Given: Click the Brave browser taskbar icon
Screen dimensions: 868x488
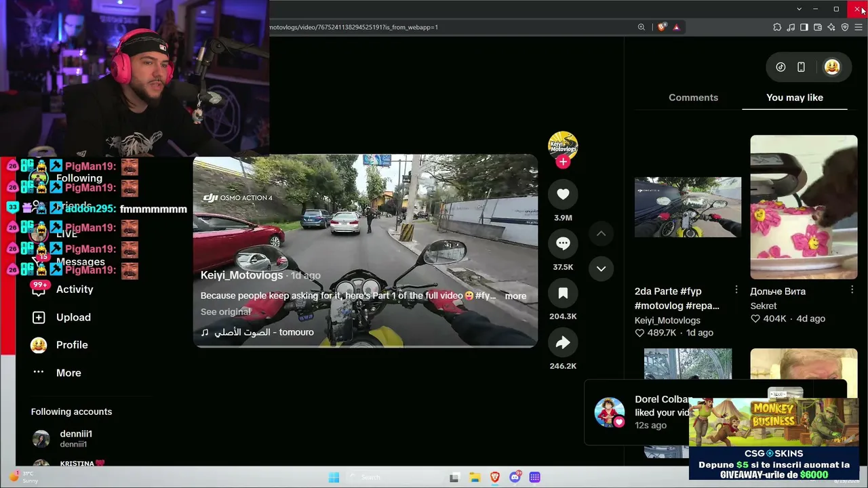Looking at the screenshot, I should [x=494, y=477].
